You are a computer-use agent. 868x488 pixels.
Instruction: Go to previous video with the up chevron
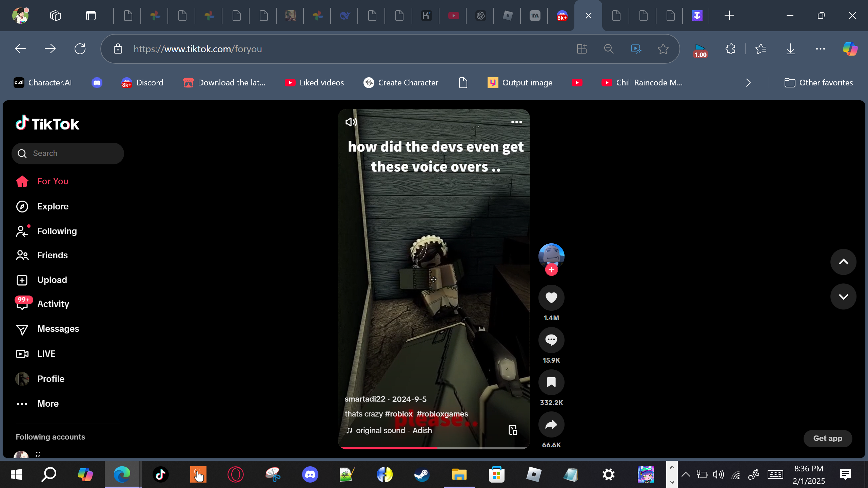click(x=843, y=262)
